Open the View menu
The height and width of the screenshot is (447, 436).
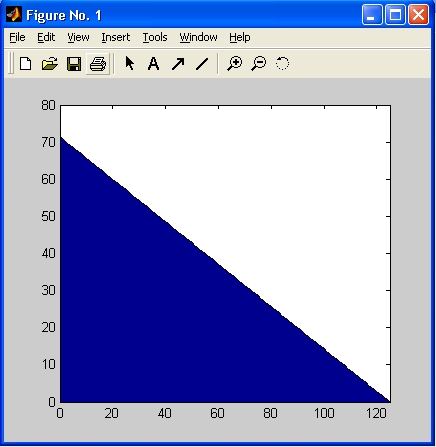click(78, 37)
